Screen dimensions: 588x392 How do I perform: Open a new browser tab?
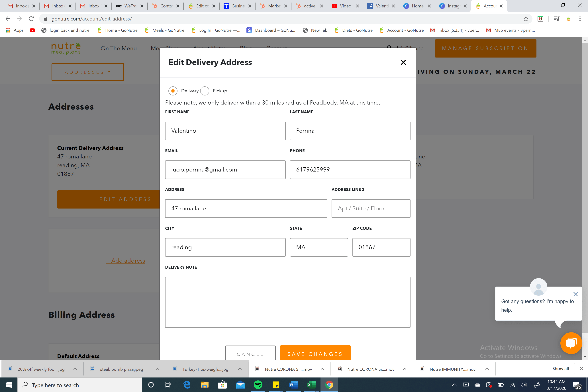click(515, 6)
